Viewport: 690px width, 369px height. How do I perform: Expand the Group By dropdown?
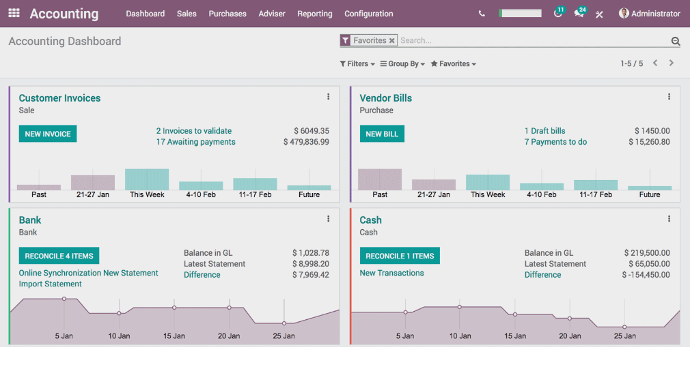403,64
